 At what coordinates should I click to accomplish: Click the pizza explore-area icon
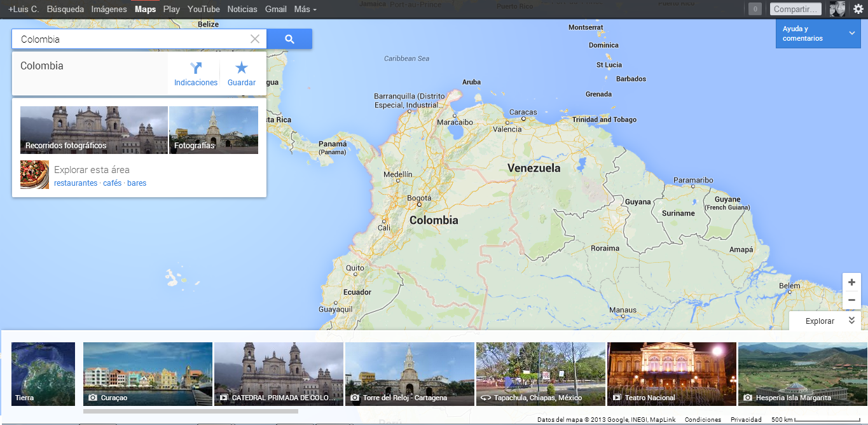(34, 175)
